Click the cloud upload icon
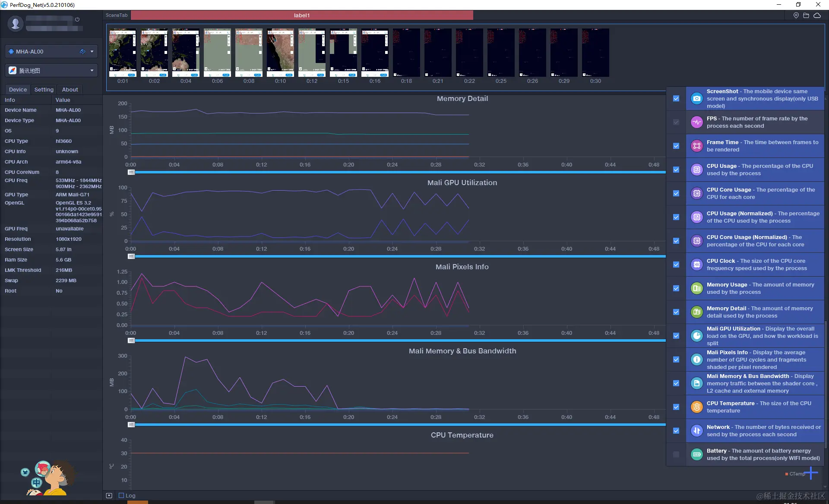The height and width of the screenshot is (504, 829). coord(817,16)
